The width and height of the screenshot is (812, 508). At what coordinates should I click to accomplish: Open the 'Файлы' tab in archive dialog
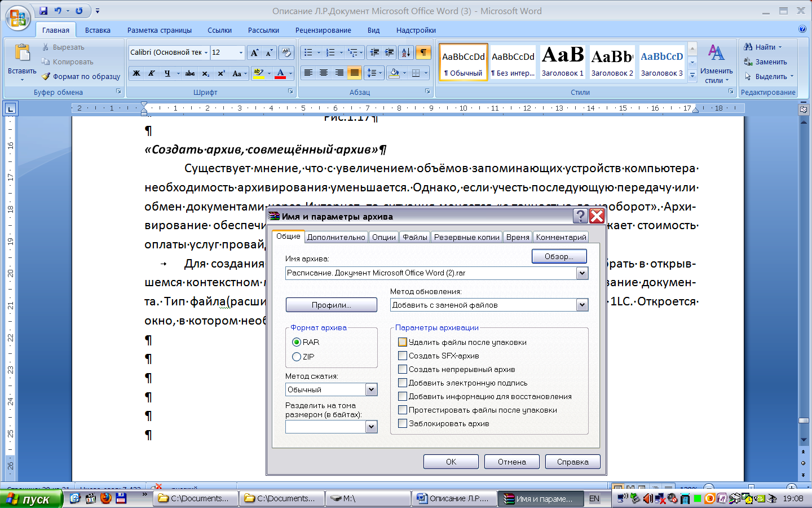415,237
